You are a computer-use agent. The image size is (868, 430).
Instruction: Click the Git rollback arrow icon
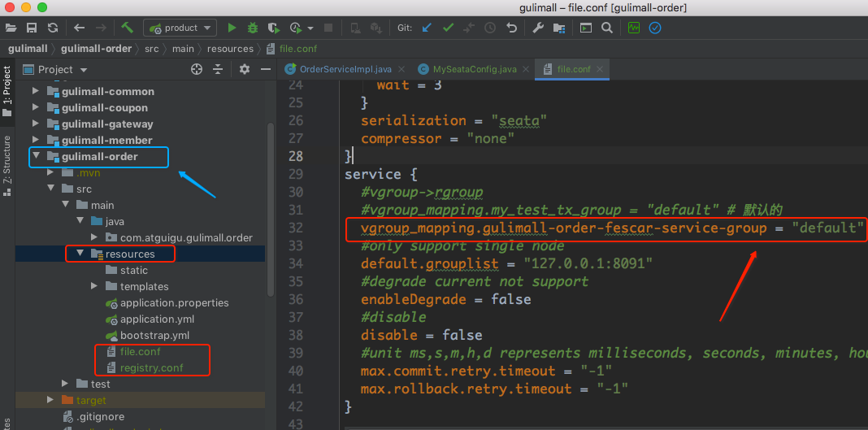(511, 28)
